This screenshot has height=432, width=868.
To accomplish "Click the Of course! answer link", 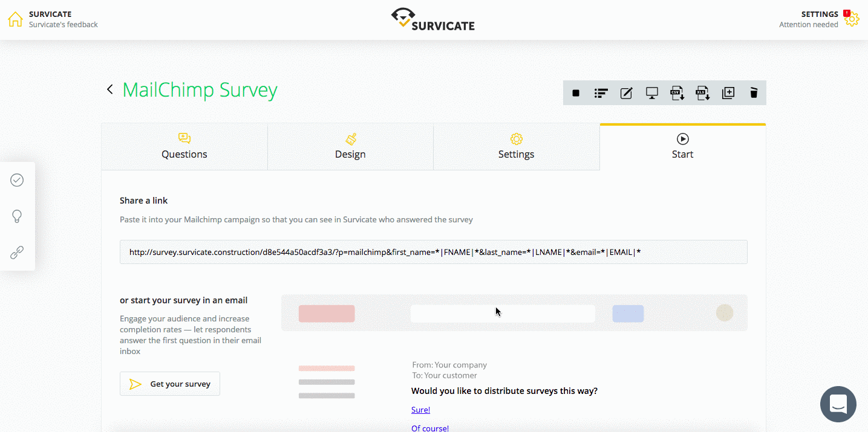I will coord(430,428).
